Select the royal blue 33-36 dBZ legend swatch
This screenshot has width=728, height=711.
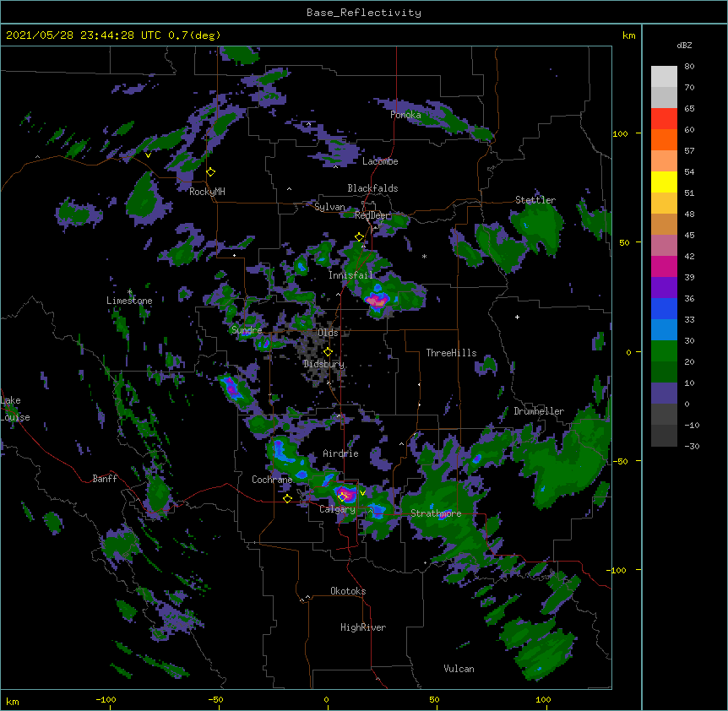pyautogui.click(x=664, y=308)
